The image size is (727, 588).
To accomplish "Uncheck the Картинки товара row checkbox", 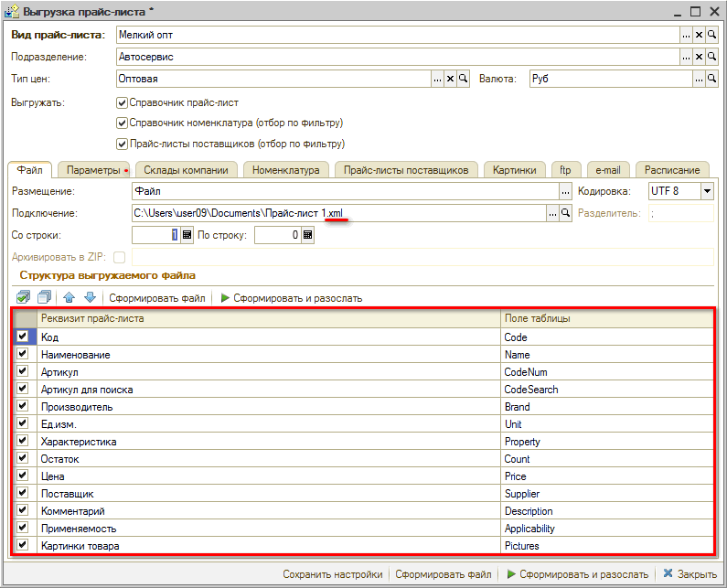I will [23, 546].
